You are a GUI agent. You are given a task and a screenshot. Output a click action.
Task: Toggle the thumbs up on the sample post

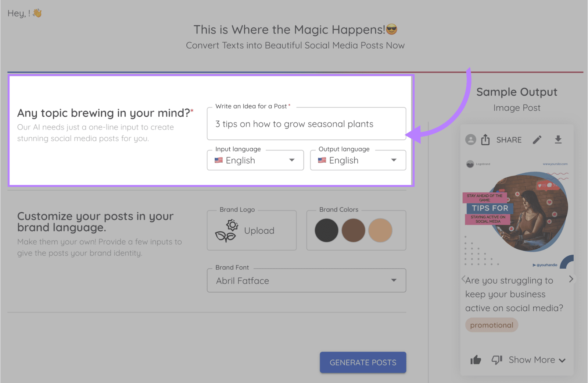tap(476, 360)
